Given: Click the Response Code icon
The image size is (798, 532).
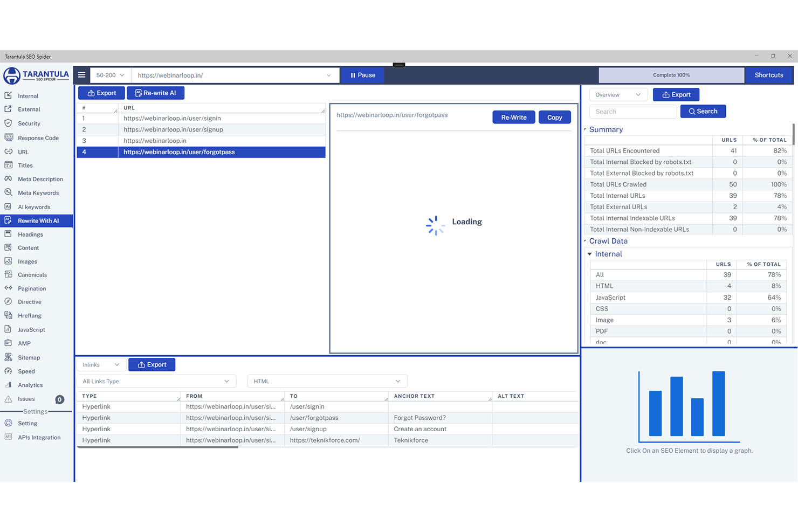Looking at the screenshot, I should [x=8, y=137].
